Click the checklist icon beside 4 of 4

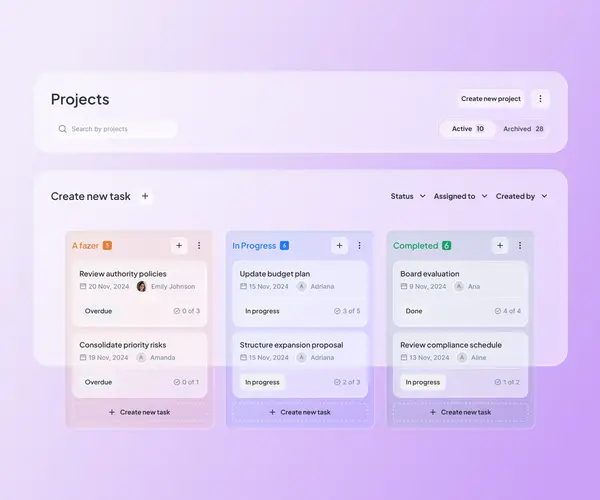[x=497, y=311]
